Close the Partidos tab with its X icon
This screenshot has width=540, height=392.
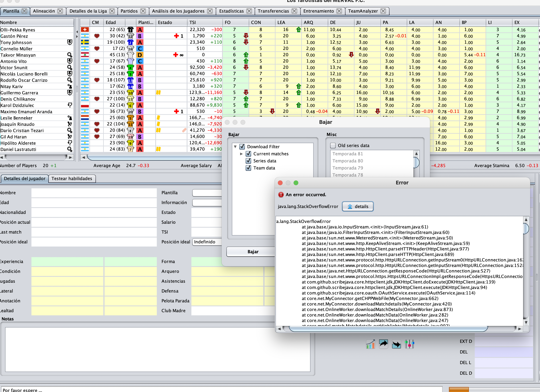pyautogui.click(x=143, y=11)
